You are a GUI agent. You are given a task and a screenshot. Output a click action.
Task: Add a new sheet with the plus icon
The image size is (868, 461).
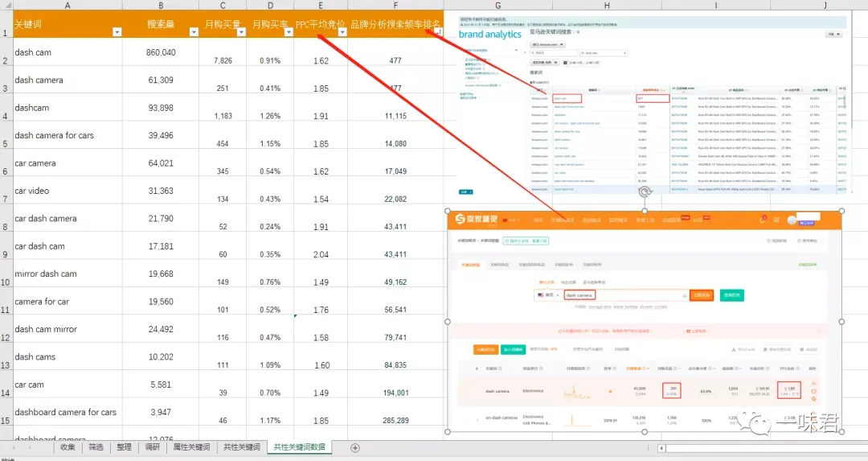(355, 447)
